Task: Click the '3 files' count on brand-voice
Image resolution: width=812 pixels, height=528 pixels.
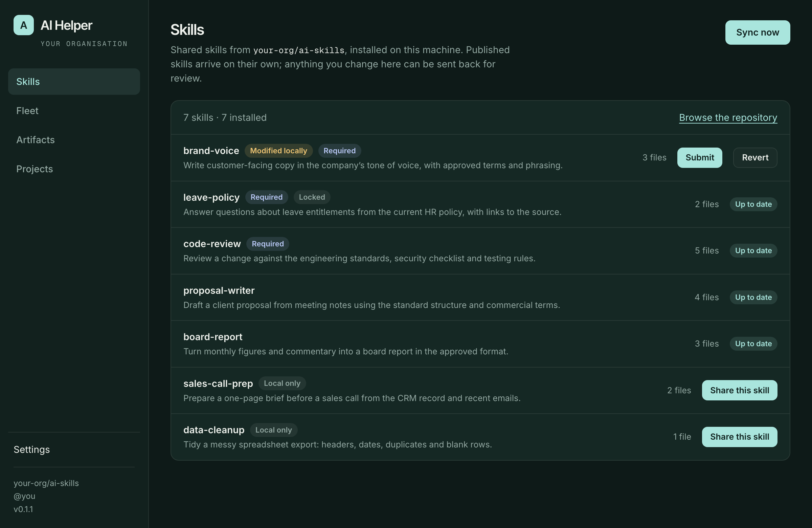Action: pyautogui.click(x=654, y=158)
